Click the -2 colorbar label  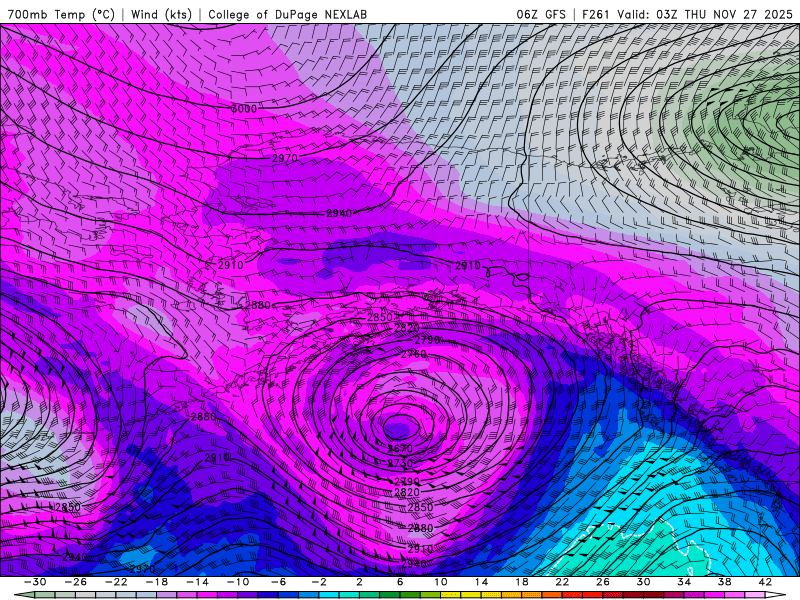[319, 582]
